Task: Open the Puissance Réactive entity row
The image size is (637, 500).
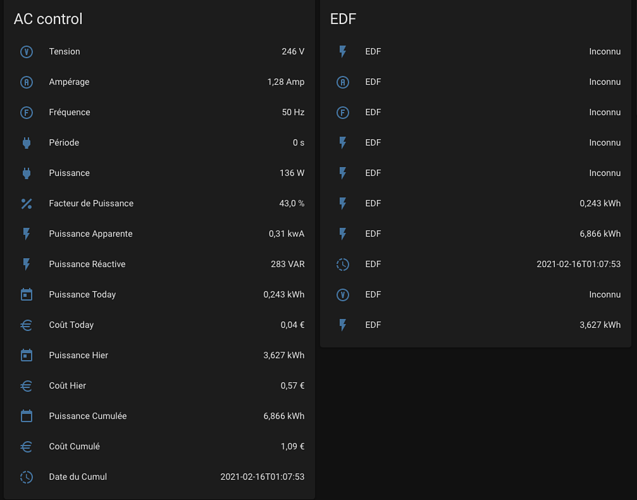Action: click(87, 264)
